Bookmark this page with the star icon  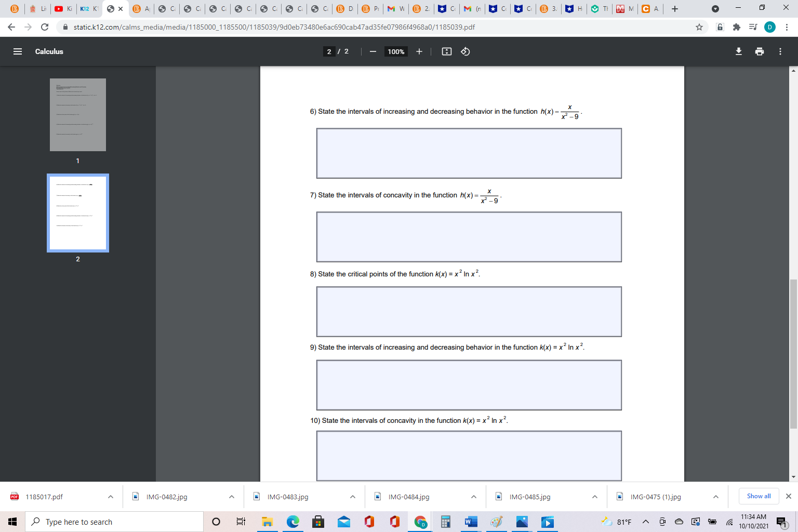[699, 27]
